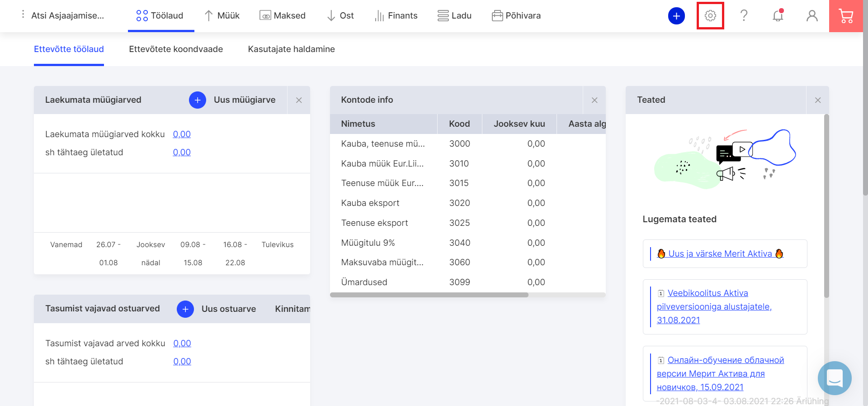Close the Kontode info widget
Screen dimensions: 868x406
[x=594, y=100]
